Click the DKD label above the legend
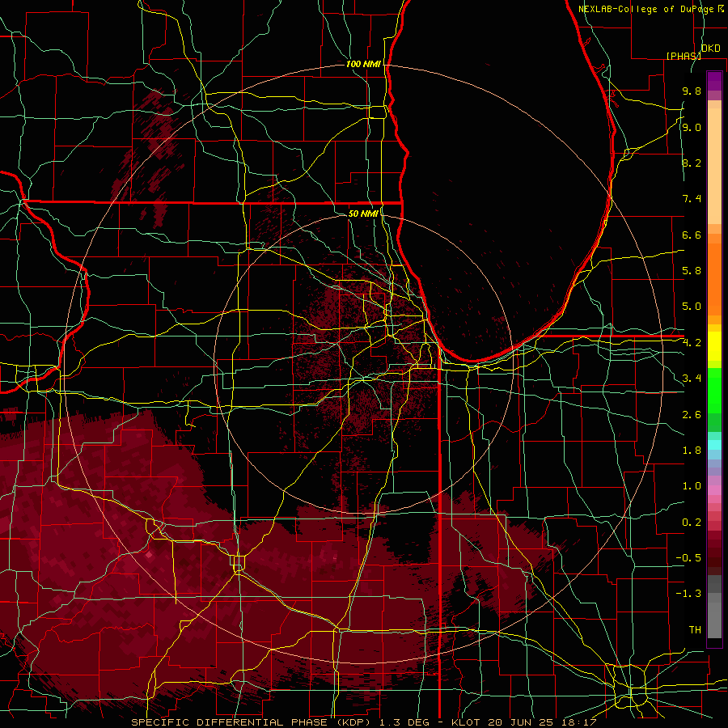728x728 pixels. (x=710, y=49)
